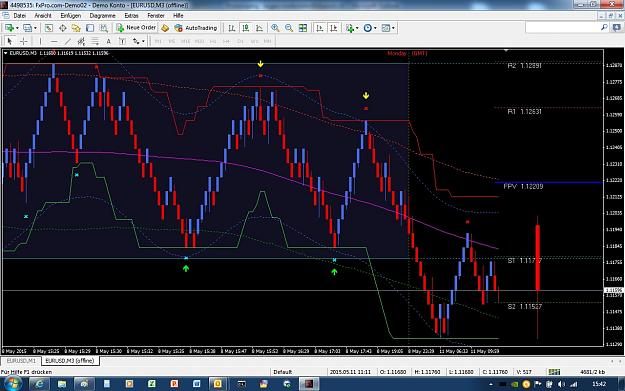Click the taskbar volume speaker icon
625x391 pixels.
(561, 384)
